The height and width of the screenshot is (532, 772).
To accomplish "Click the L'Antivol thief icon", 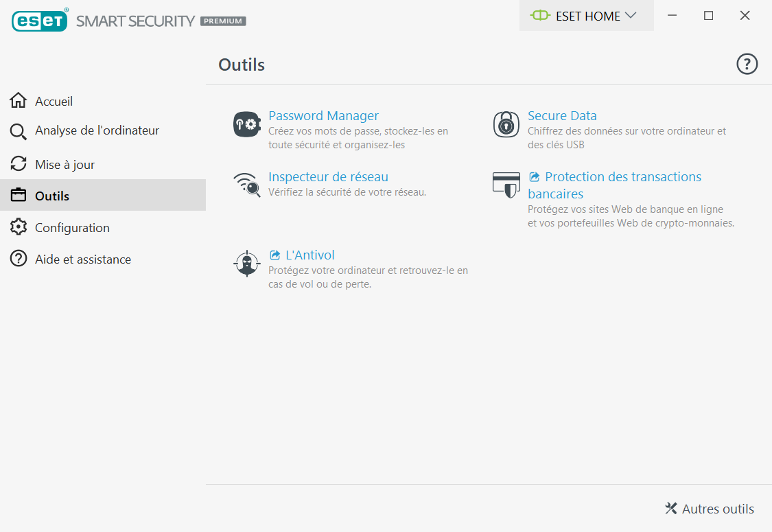I will click(x=246, y=263).
